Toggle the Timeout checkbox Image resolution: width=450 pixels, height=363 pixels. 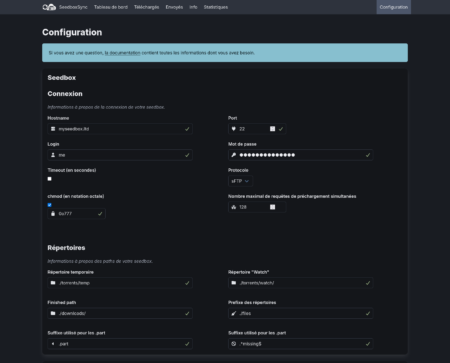50,179
